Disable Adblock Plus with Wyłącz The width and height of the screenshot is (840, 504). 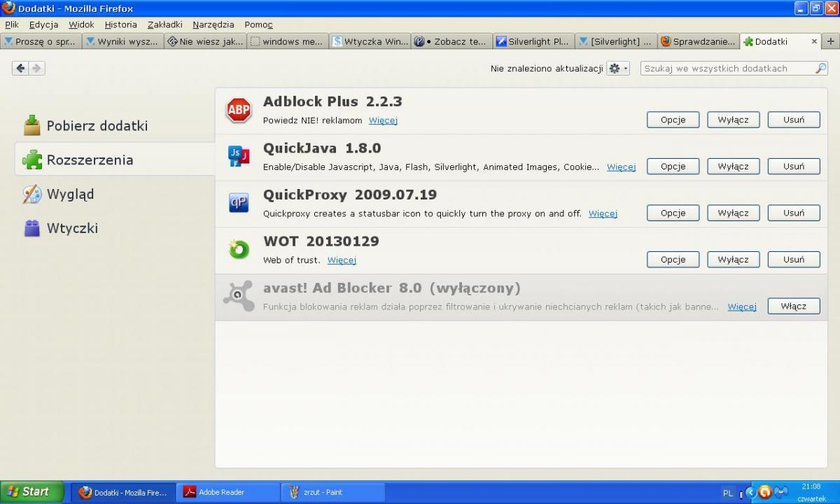tap(733, 120)
